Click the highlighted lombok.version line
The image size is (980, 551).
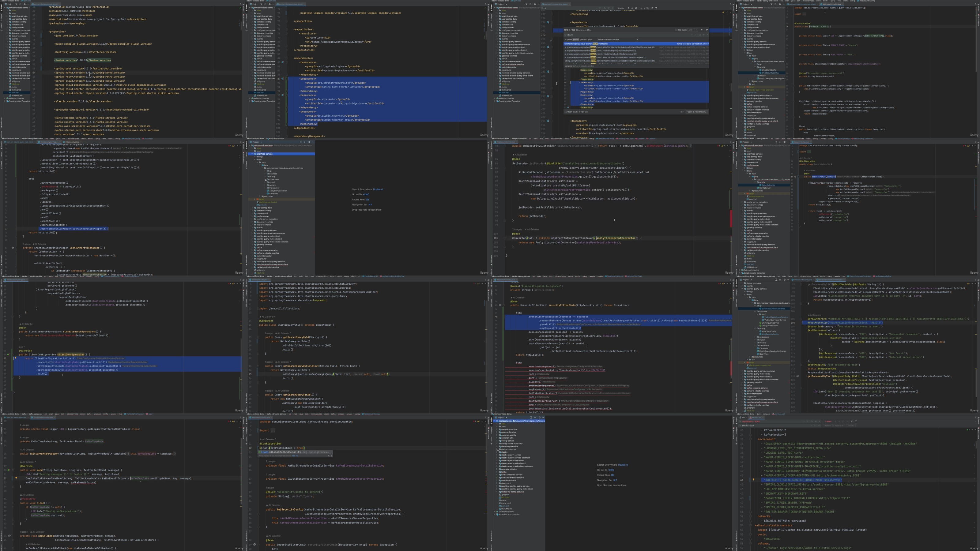tap(83, 60)
